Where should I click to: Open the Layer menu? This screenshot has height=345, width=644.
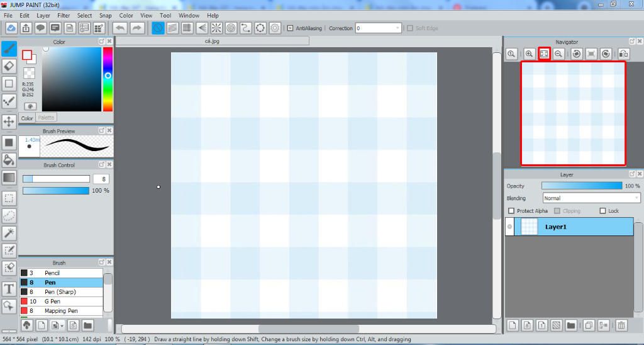43,15
